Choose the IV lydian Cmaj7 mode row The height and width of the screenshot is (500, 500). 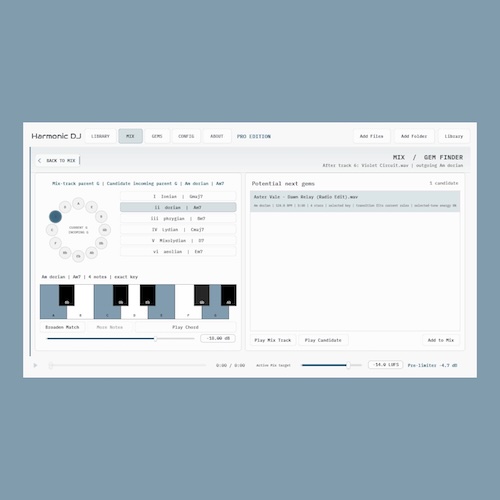coord(178,229)
